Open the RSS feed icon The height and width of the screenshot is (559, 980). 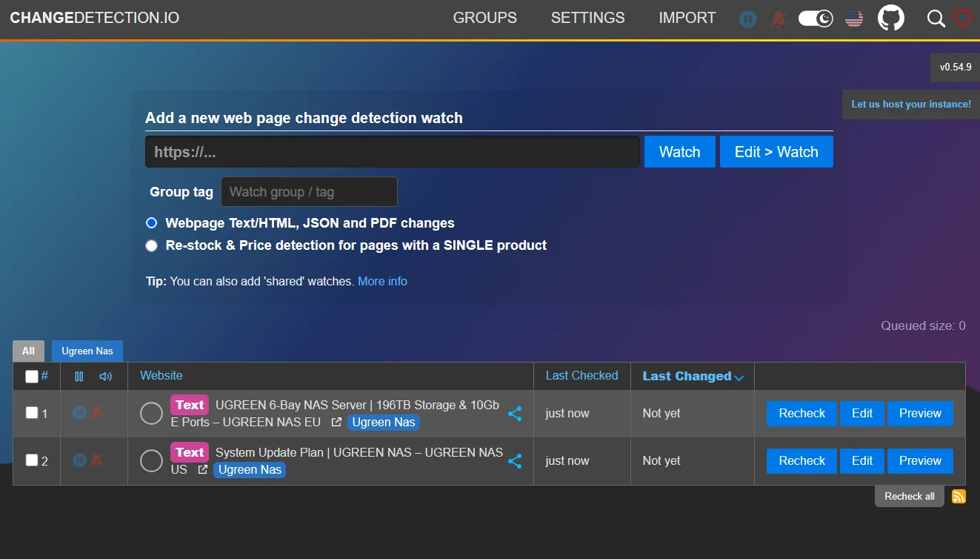point(959,497)
